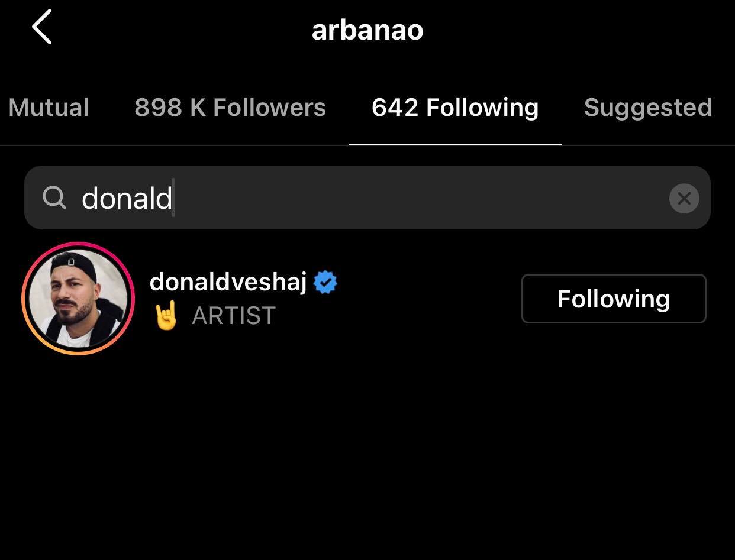Show the Suggested tab
The height and width of the screenshot is (560, 735).
[x=648, y=108]
